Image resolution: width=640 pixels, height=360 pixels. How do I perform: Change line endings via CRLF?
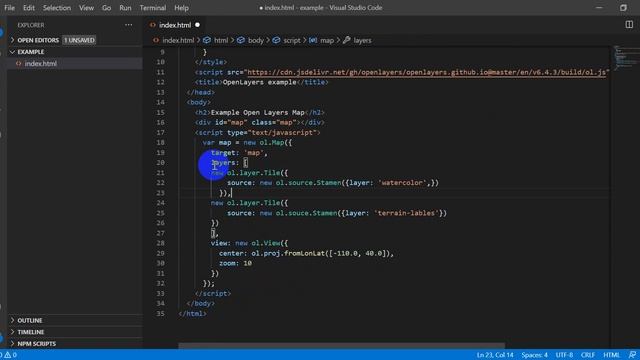pos(588,355)
